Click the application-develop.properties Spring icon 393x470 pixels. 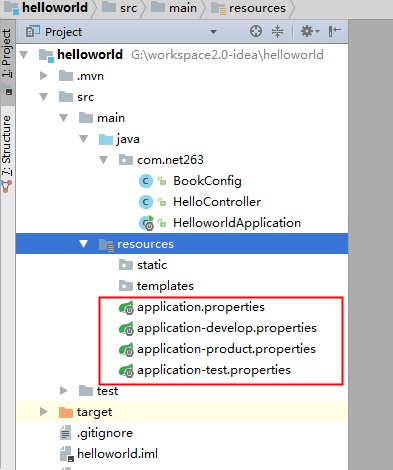click(x=127, y=328)
